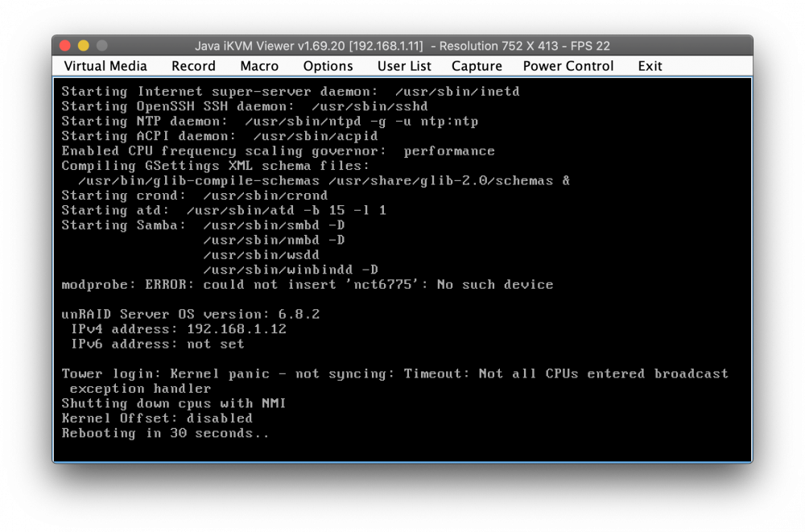
Task: Open the Virtual Media menu
Action: pyautogui.click(x=105, y=66)
